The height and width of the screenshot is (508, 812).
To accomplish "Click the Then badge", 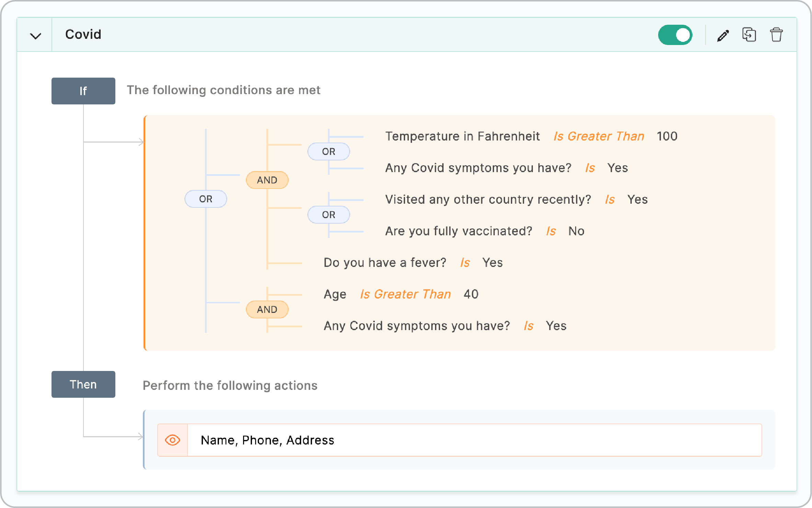I will (83, 384).
